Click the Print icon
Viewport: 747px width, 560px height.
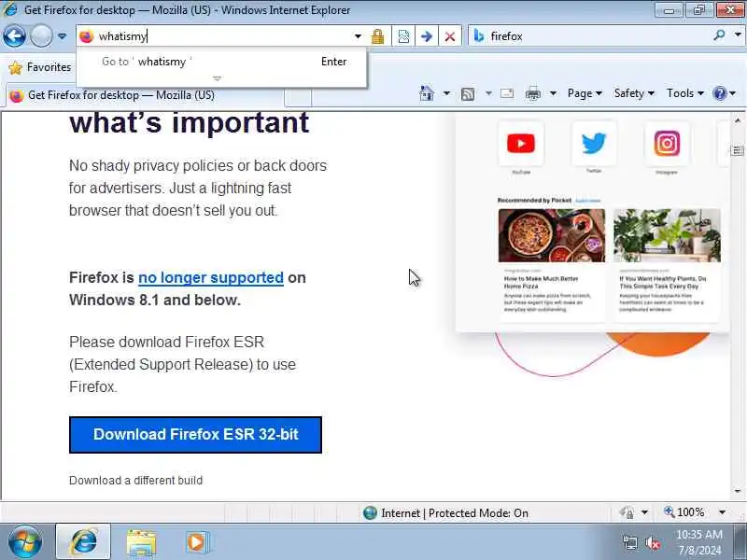[532, 93]
